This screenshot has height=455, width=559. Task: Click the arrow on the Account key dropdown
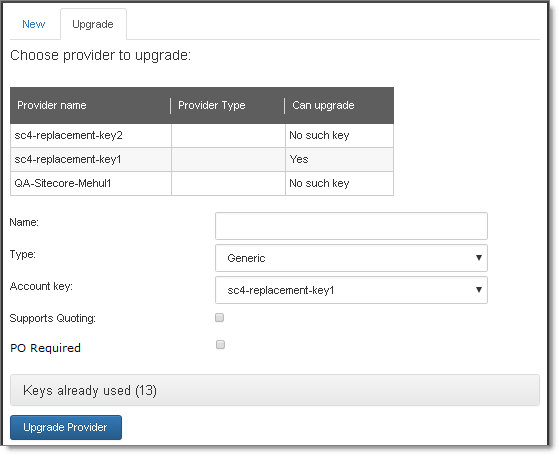(479, 290)
